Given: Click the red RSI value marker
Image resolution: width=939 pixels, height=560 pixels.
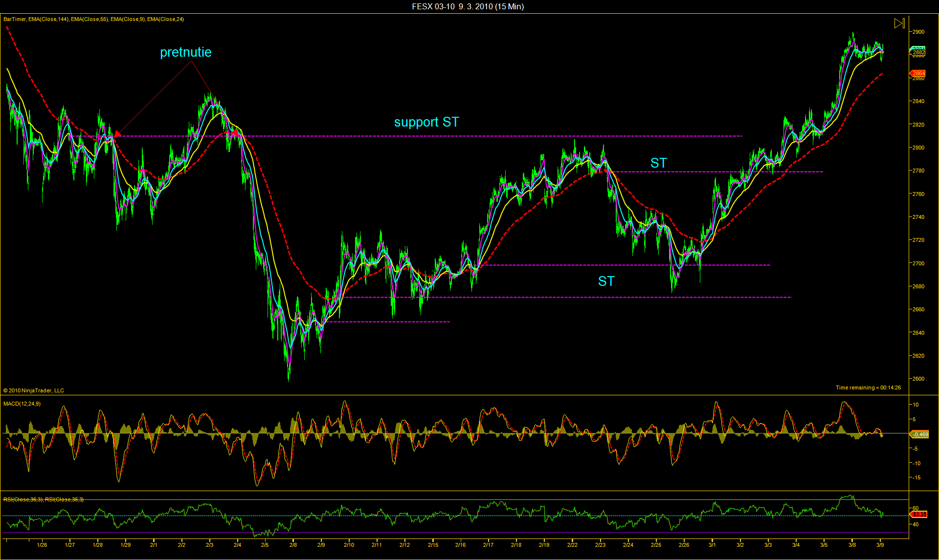Looking at the screenshot, I should pos(919,514).
